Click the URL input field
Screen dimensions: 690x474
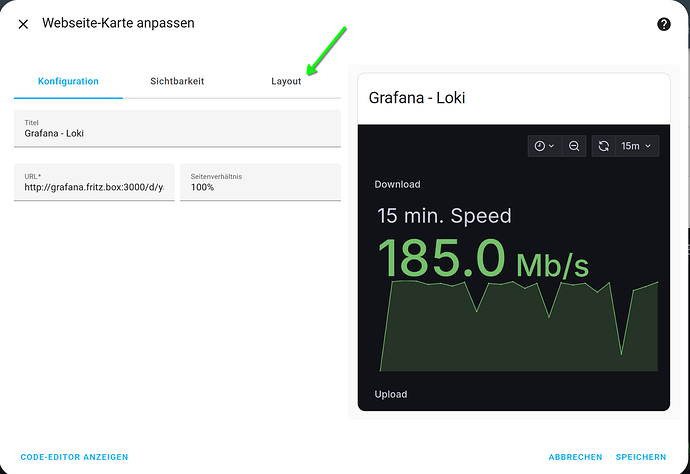click(94, 182)
